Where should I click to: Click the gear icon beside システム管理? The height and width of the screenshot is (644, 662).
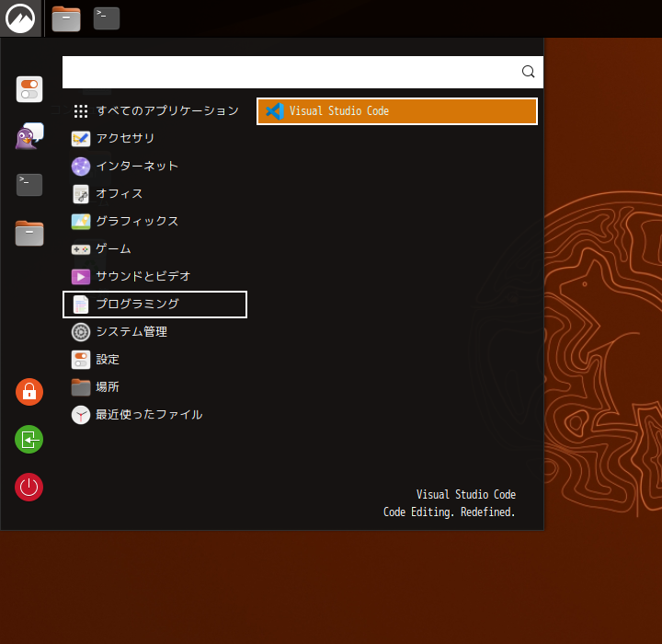pos(81,332)
